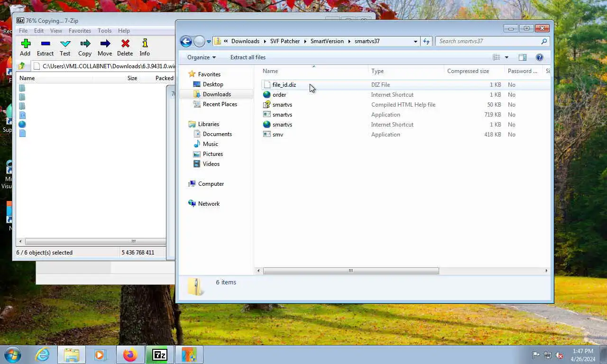Open Explorer help button

pyautogui.click(x=539, y=57)
